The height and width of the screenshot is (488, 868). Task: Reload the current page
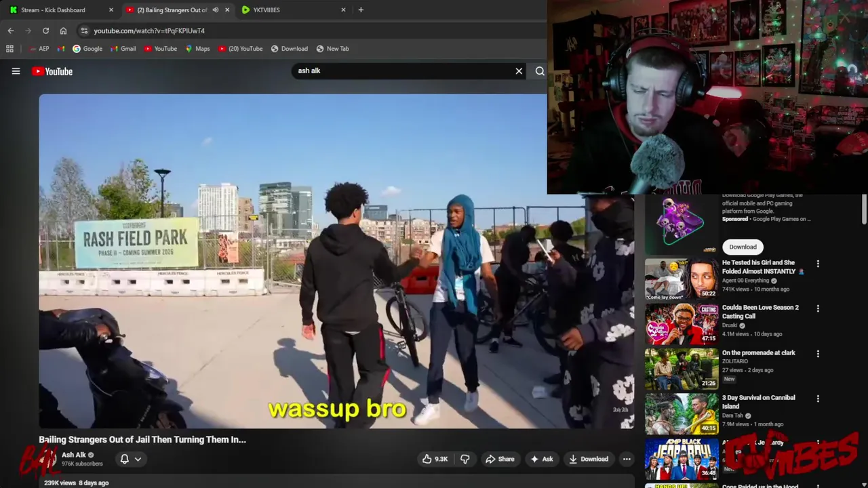(45, 30)
